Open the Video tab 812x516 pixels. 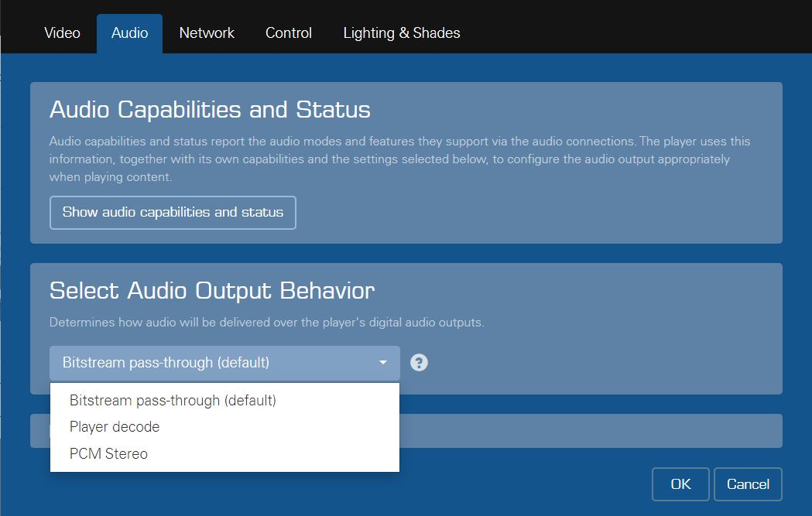(x=62, y=33)
